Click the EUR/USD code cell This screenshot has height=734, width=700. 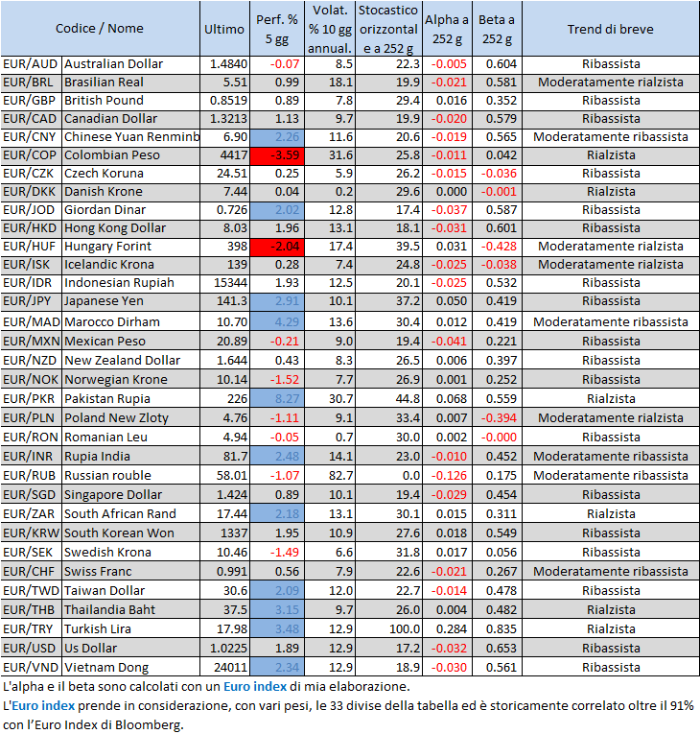tap(32, 649)
